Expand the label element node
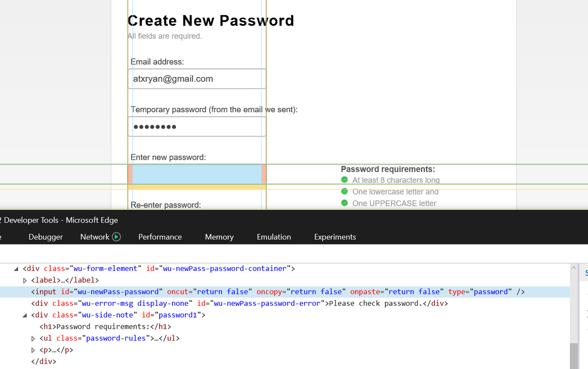 [x=25, y=281]
